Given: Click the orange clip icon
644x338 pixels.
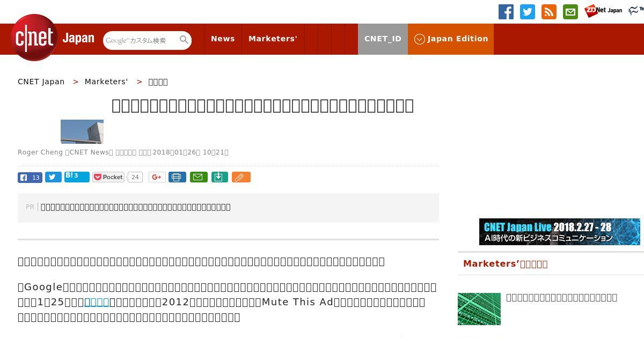Looking at the screenshot, I should coord(241,177).
